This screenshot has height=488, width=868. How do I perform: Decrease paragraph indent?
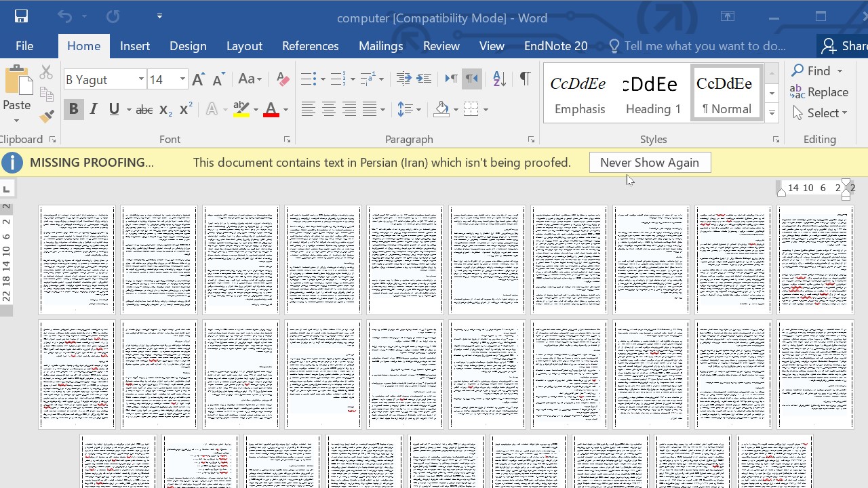click(x=403, y=79)
